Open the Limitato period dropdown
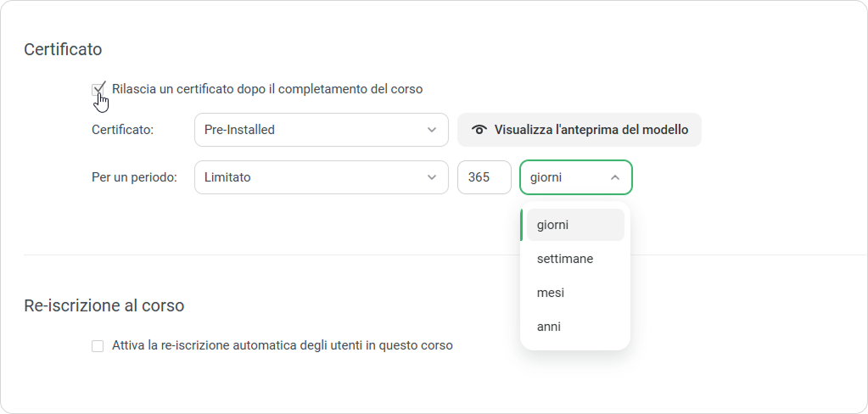The image size is (868, 414). point(321,177)
